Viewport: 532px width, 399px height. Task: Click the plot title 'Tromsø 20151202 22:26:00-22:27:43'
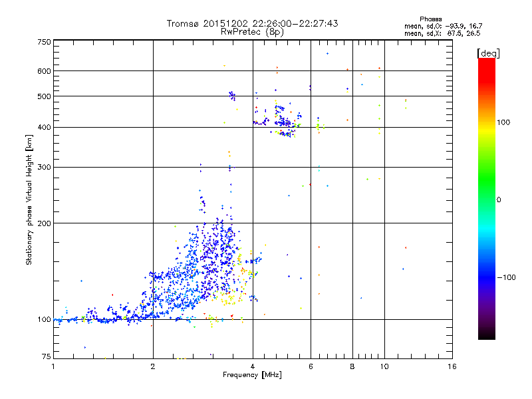252,23
